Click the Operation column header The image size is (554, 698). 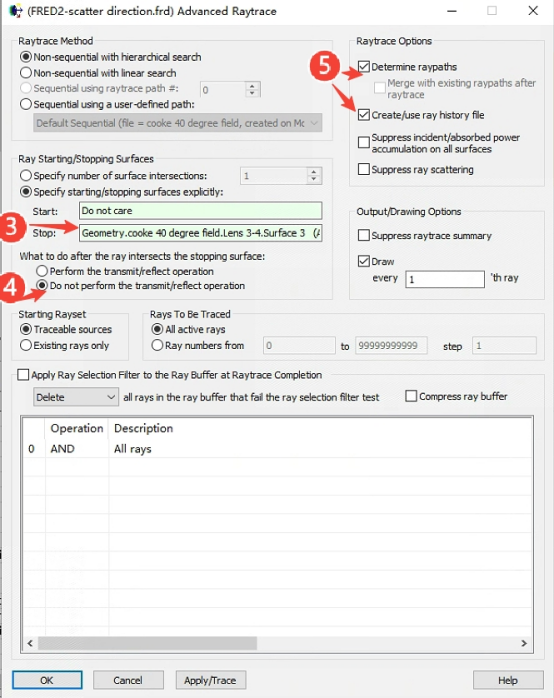point(77,428)
